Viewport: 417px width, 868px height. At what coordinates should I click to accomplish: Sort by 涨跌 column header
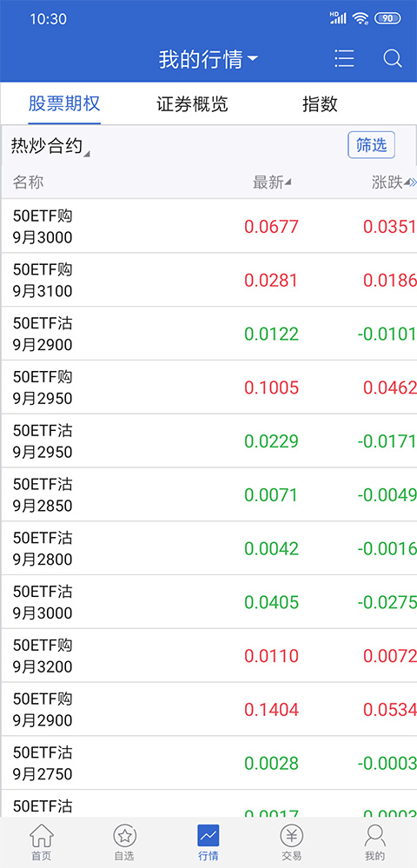coord(390,182)
